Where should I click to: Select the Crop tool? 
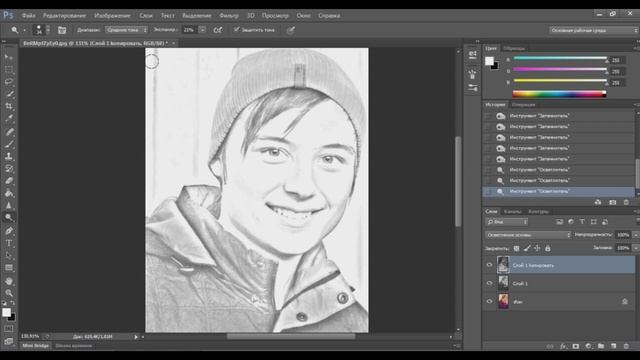9,107
